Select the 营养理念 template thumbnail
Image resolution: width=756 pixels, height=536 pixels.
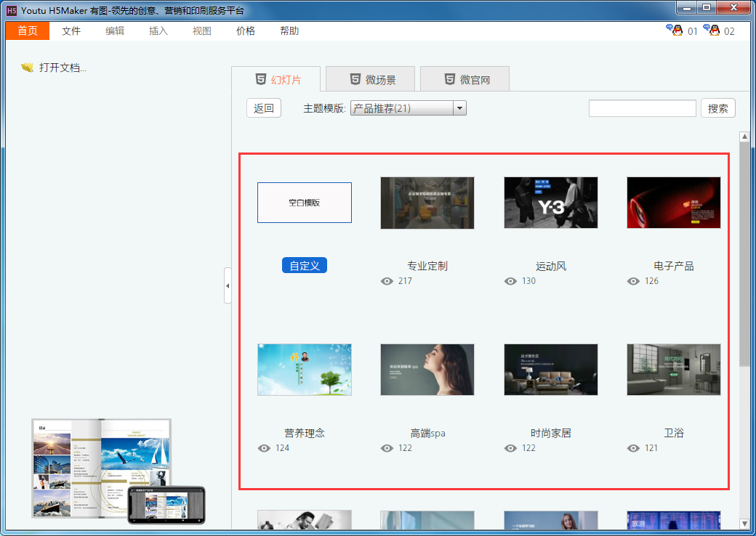coord(305,370)
